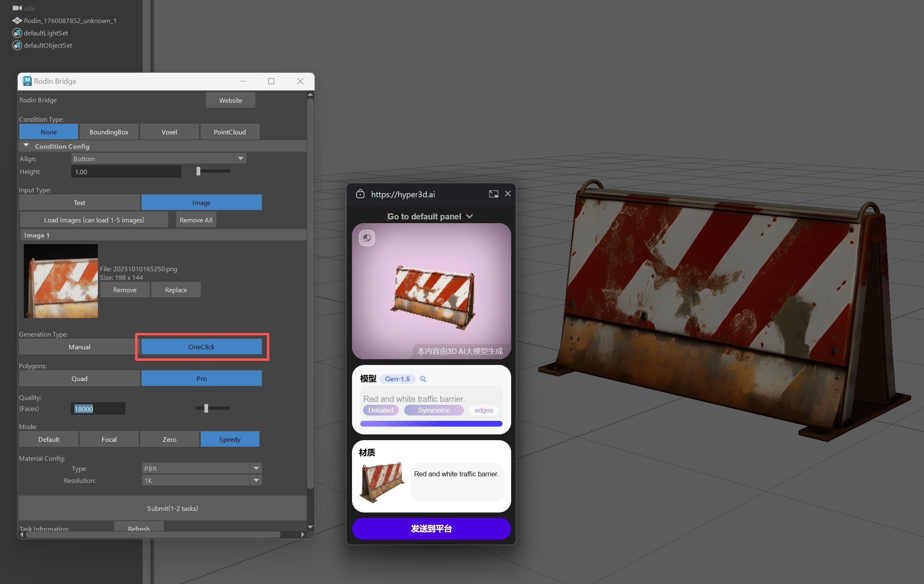Image resolution: width=924 pixels, height=584 pixels.
Task: Toggle the preview shading sphere icon
Action: pyautogui.click(x=367, y=238)
